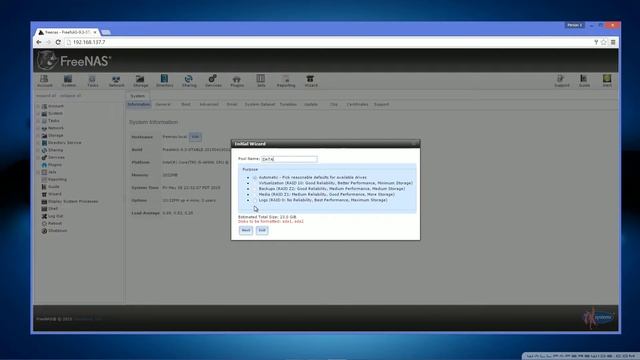
Task: Select Log Out in the sidebar
Action: click(x=55, y=216)
